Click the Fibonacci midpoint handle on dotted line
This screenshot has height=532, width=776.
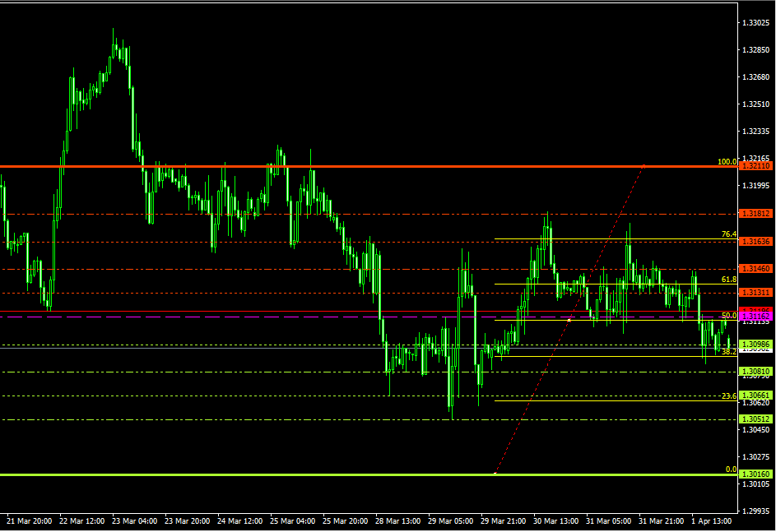(x=569, y=321)
